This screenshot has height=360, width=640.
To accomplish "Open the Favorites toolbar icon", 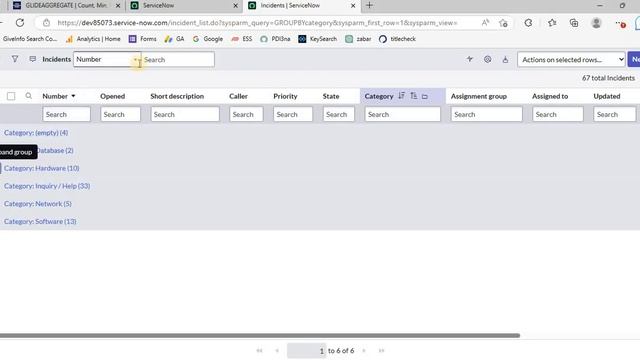I will (552, 23).
